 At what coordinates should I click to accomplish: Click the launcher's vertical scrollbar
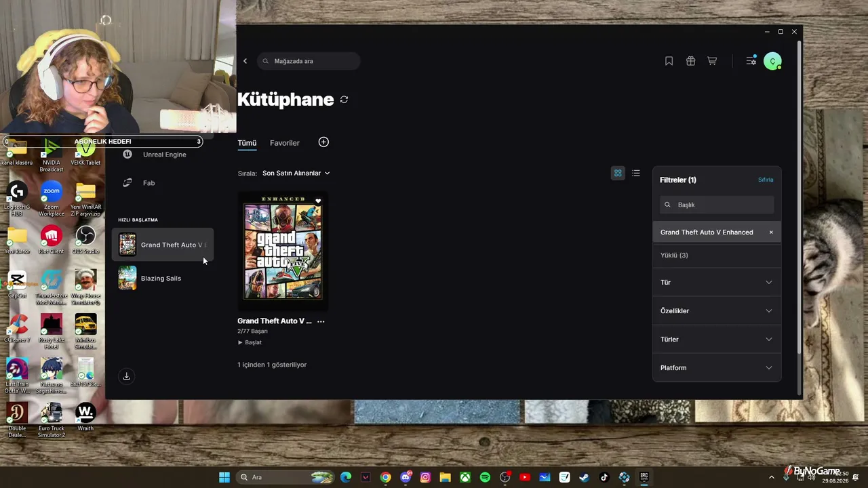coord(800,197)
